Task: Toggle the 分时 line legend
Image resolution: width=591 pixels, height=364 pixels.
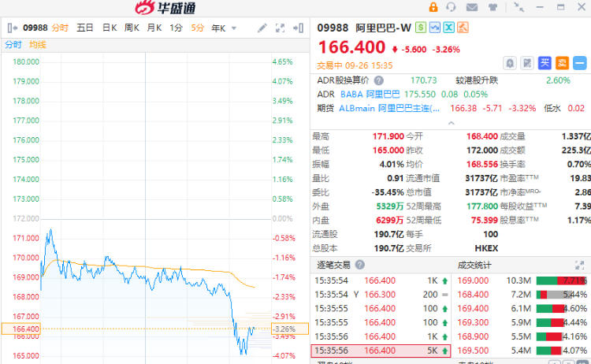Action: coord(13,45)
